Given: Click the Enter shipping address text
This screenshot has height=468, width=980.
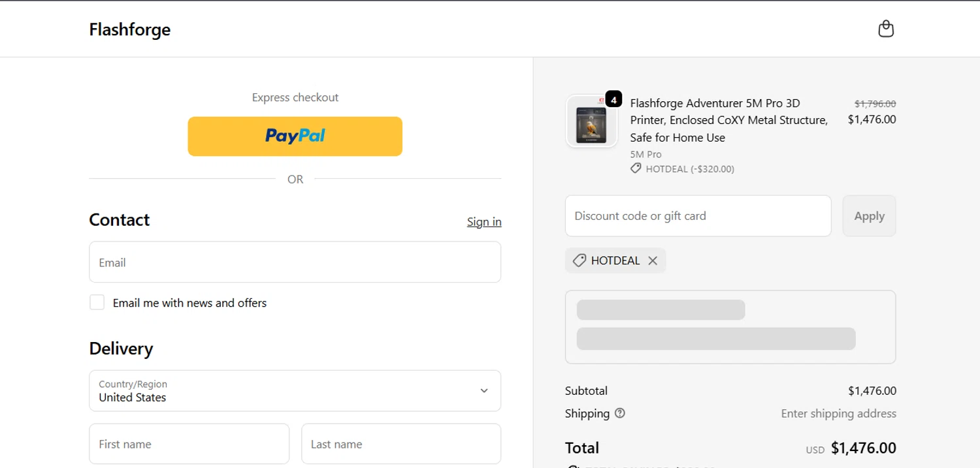Looking at the screenshot, I should coord(838,413).
